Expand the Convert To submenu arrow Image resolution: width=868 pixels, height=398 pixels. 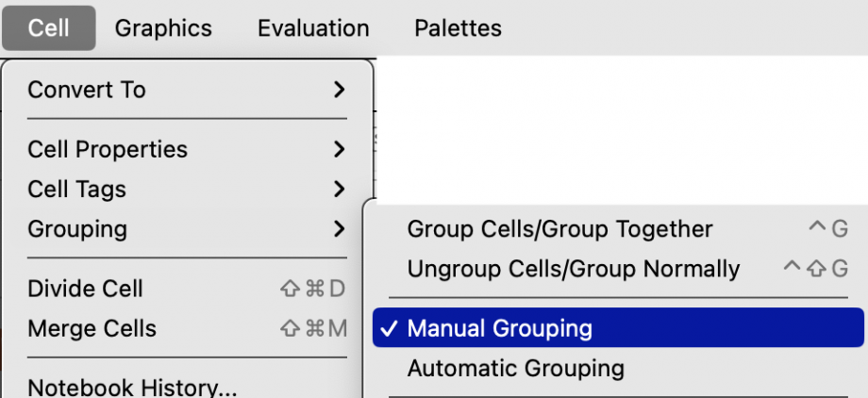[340, 91]
